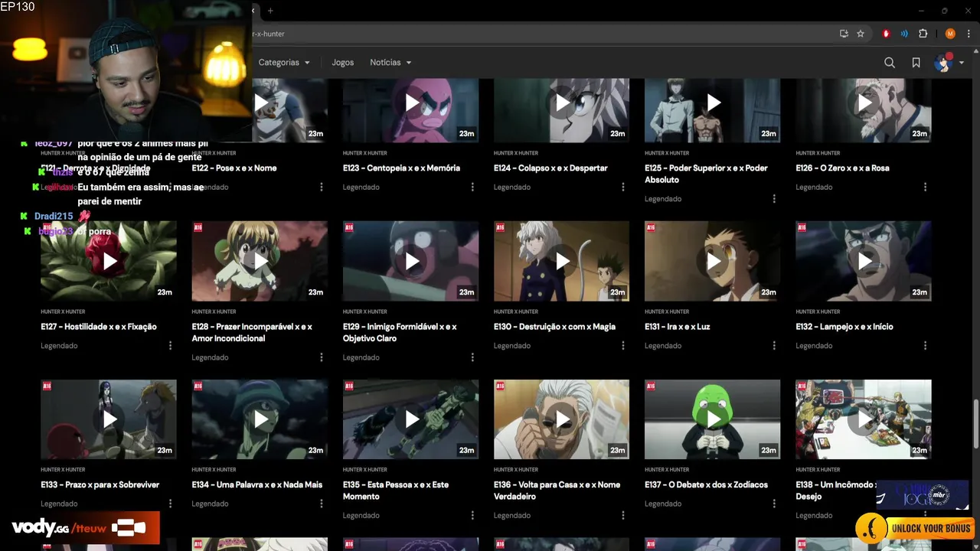Play the E124 Colapso thumbnail
The height and width of the screenshot is (551, 980).
pos(561,109)
